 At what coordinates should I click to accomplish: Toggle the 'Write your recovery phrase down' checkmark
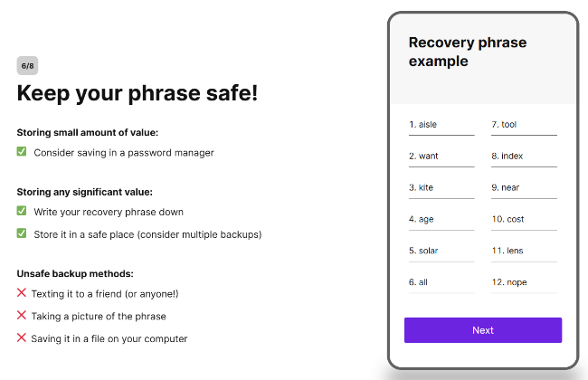(22, 211)
